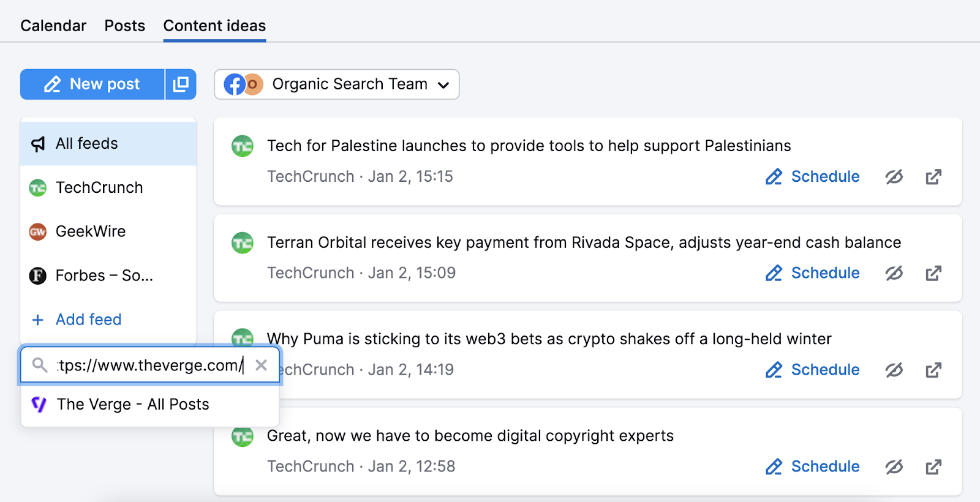The image size is (980, 502).
Task: Schedule the Puma web3 article
Action: (812, 370)
